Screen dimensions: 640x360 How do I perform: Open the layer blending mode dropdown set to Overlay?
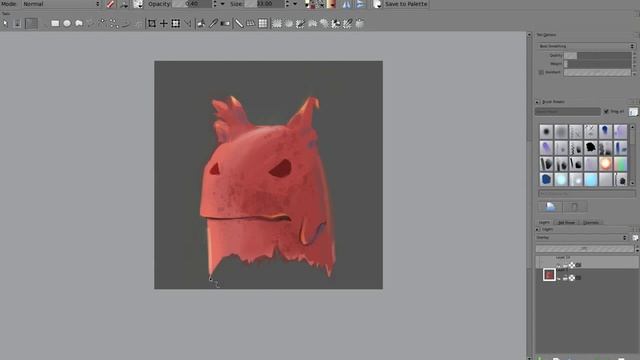[x=581, y=238]
